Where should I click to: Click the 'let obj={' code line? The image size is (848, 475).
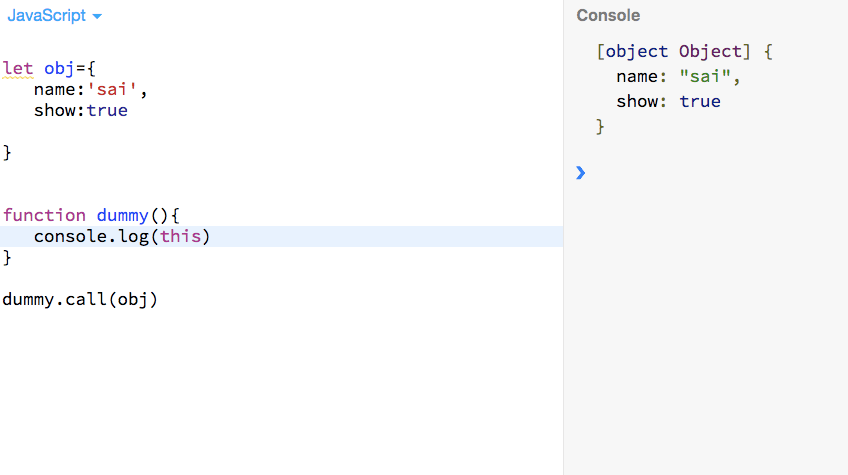pos(49,69)
